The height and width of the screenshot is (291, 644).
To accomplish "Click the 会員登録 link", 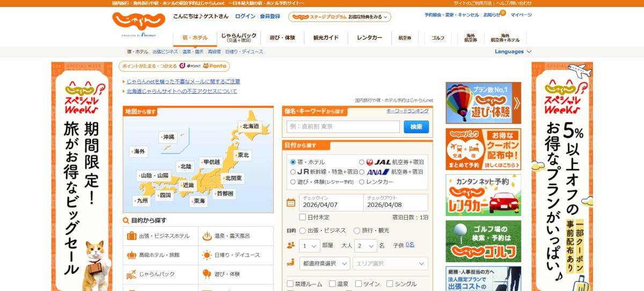I will 270,17.
